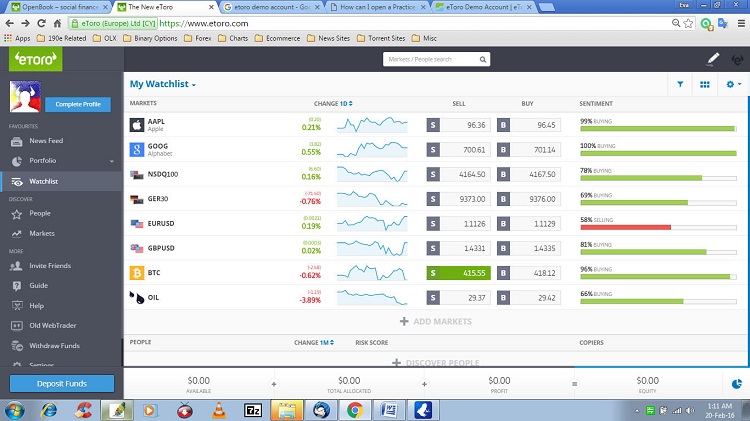750x421 pixels.
Task: Click the search magnifier icon
Action: pyautogui.click(x=483, y=59)
